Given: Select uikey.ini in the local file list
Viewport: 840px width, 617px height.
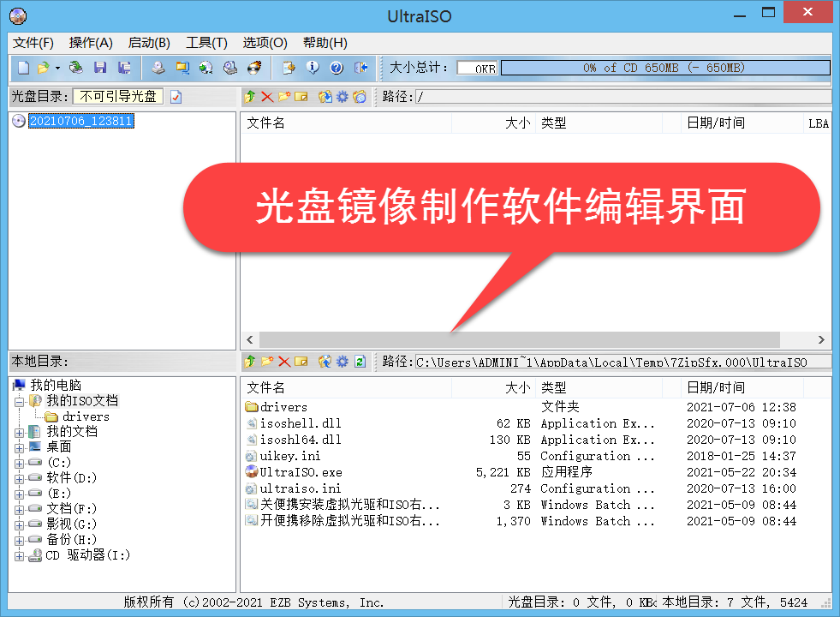Looking at the screenshot, I should (x=289, y=456).
